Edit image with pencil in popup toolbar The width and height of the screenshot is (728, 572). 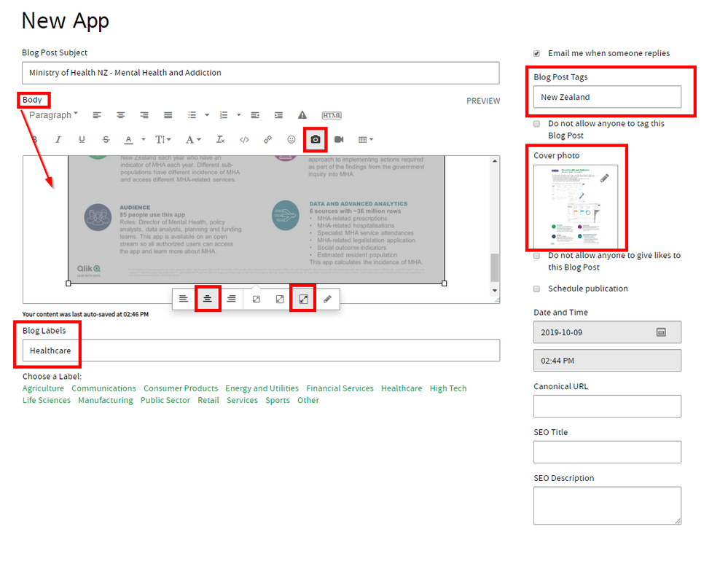(327, 299)
